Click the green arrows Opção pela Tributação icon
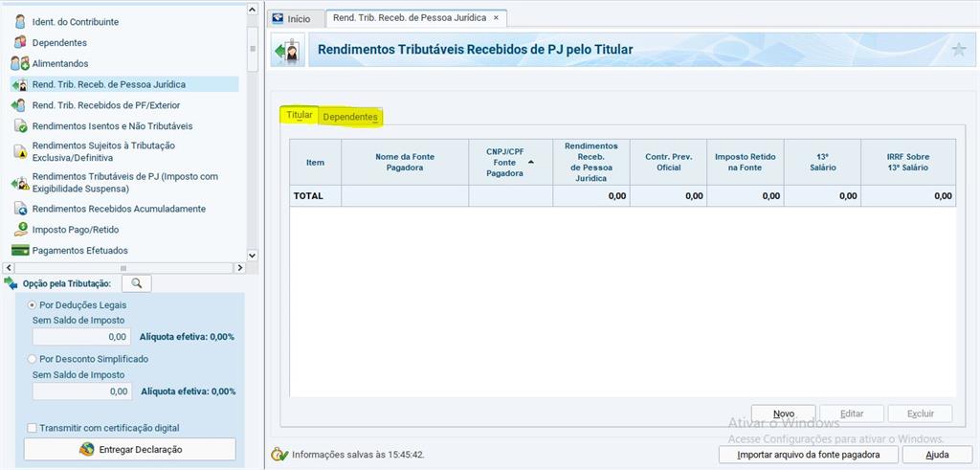The width and height of the screenshot is (980, 470). tap(11, 283)
